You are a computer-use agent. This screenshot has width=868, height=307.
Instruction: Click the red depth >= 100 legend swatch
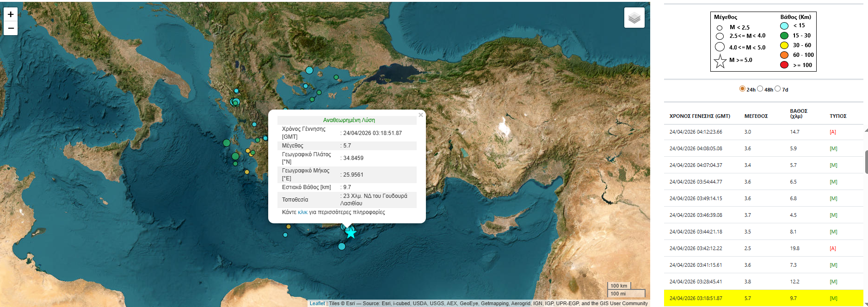pos(784,65)
